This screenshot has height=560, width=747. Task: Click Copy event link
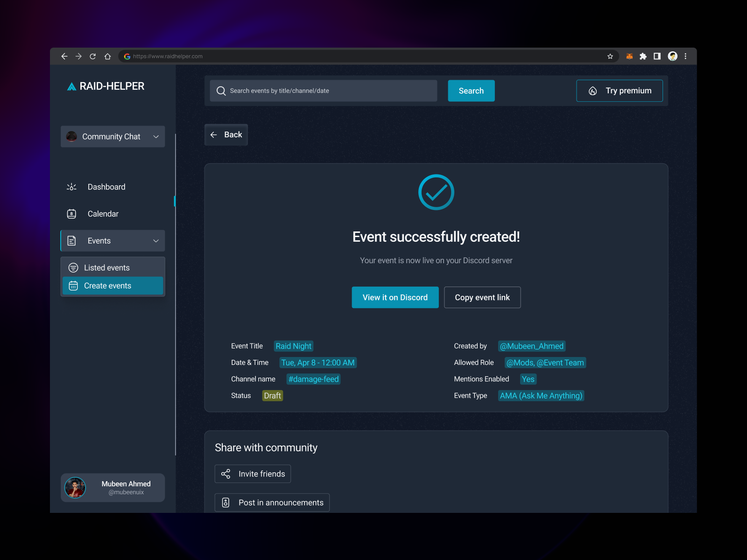(482, 297)
